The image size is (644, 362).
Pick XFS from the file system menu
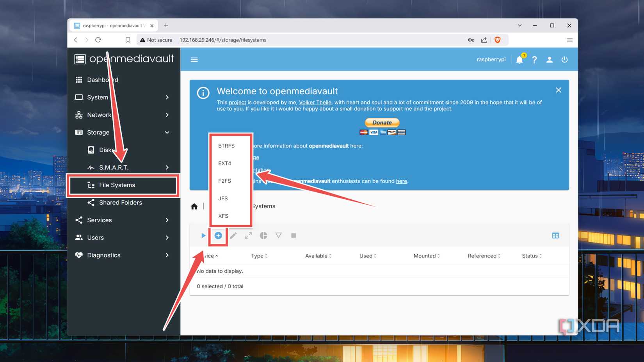(231, 216)
